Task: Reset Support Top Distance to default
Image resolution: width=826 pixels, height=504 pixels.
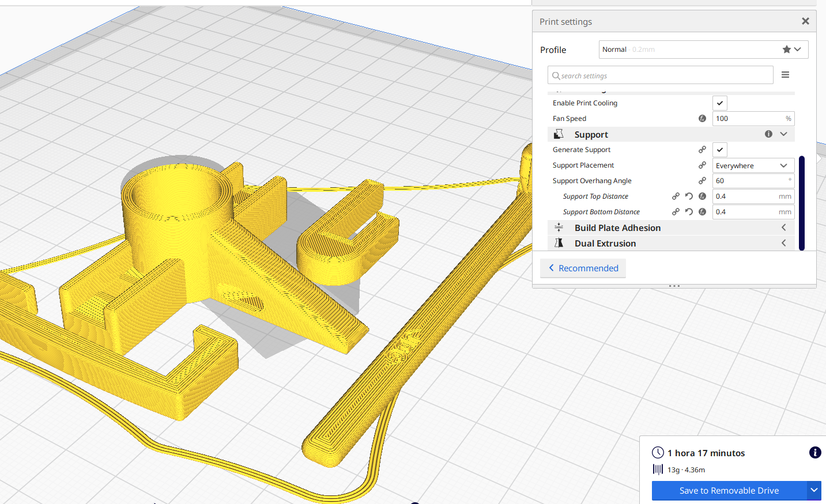Action: [x=689, y=196]
